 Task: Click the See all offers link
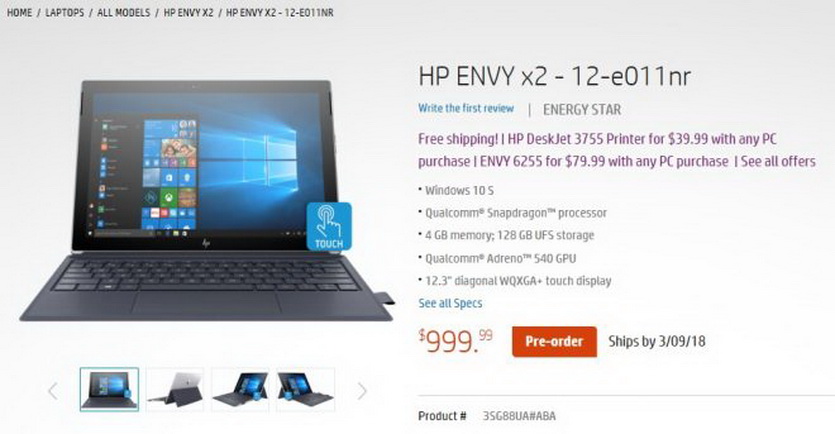point(778,161)
